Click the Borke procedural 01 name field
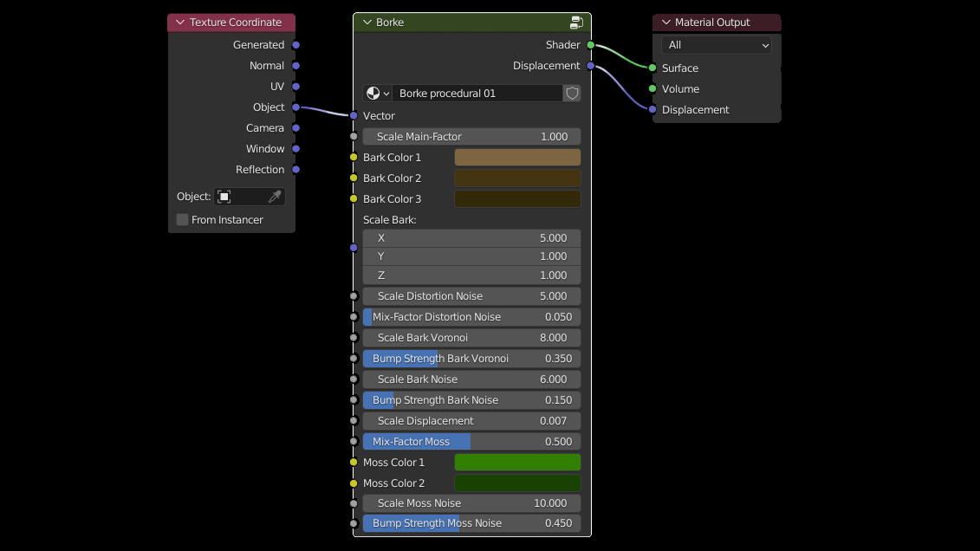The height and width of the screenshot is (551, 980). click(477, 94)
